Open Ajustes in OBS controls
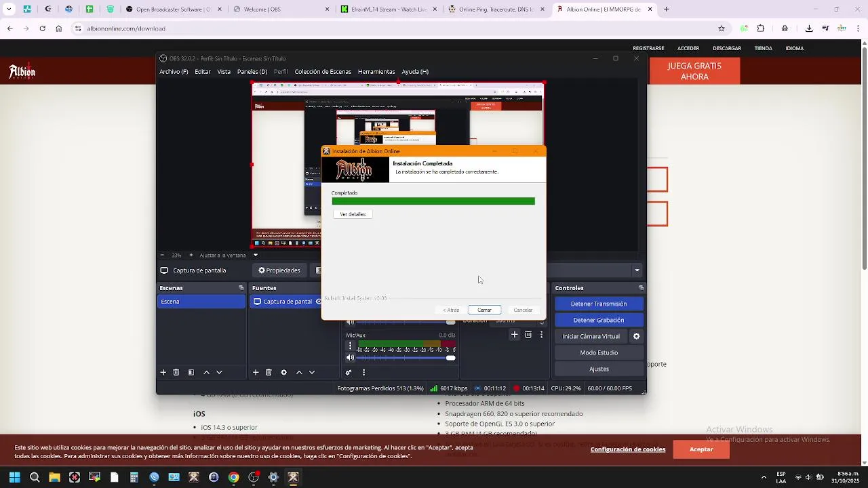The height and width of the screenshot is (488, 868). click(599, 369)
